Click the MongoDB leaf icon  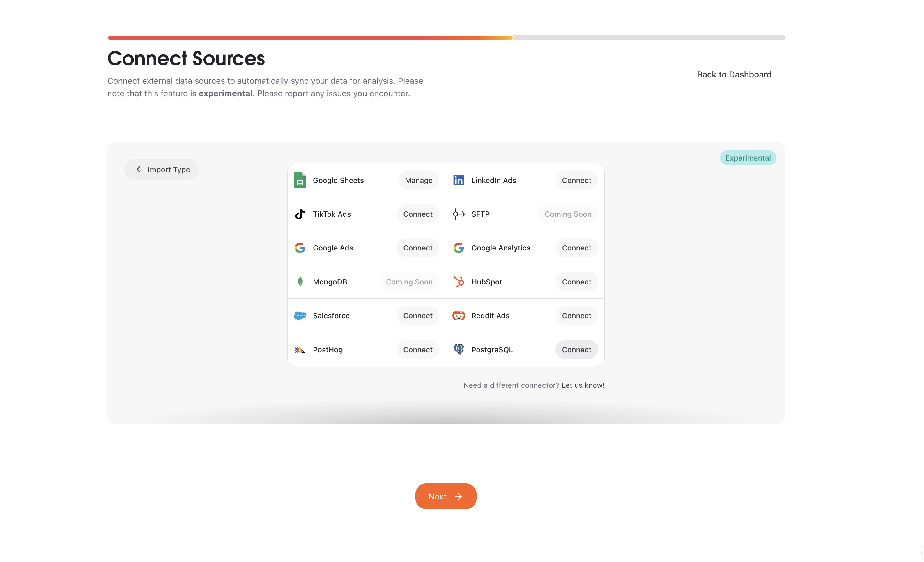pyautogui.click(x=300, y=282)
